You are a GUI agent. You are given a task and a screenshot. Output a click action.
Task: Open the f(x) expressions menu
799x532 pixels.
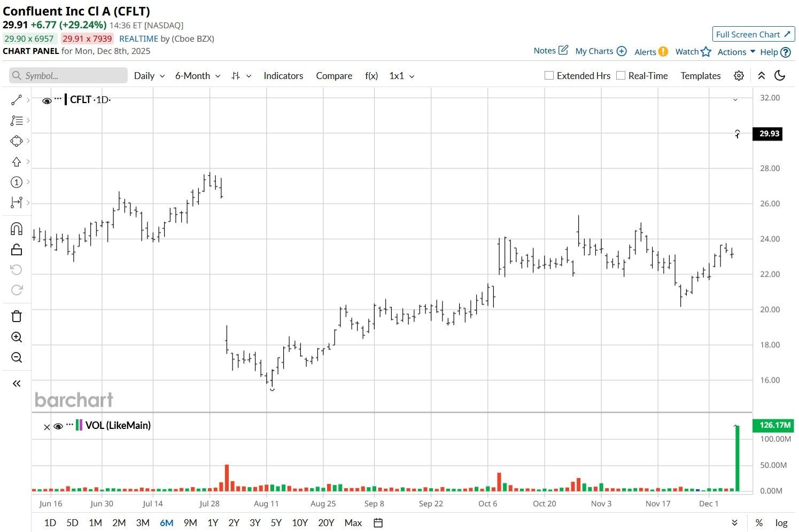point(371,76)
